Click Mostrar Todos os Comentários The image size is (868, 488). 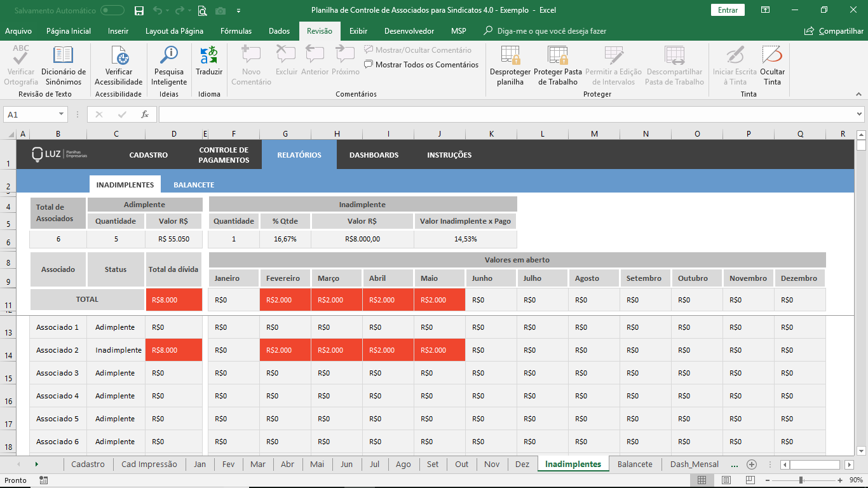tap(421, 65)
